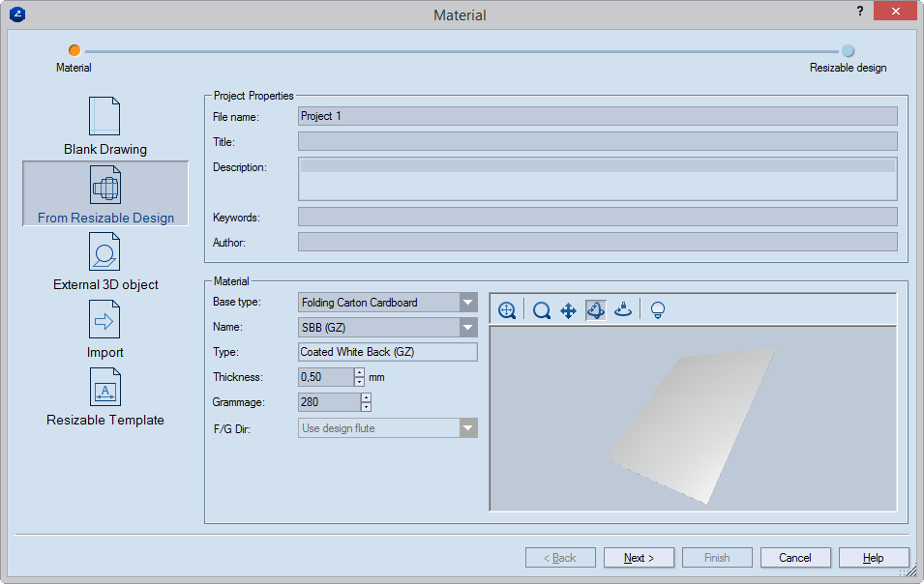The height and width of the screenshot is (584, 924).
Task: Select the zoom magnifier tool
Action: pyautogui.click(x=542, y=310)
